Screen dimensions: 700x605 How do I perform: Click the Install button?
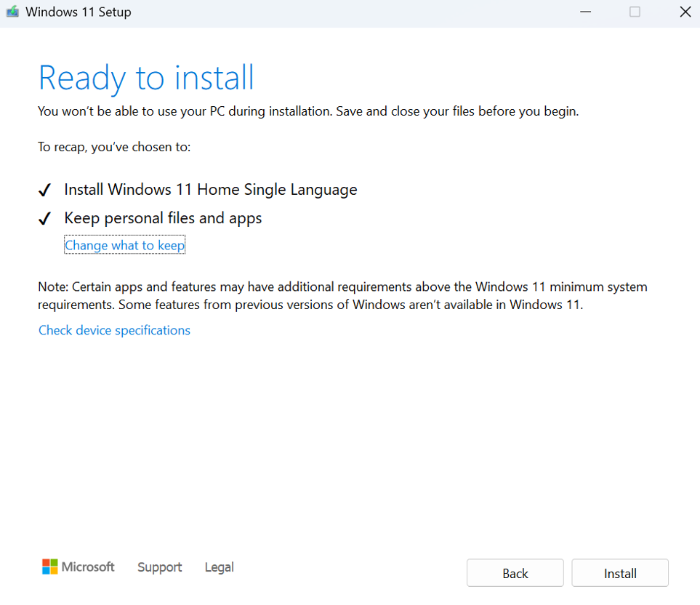[620, 573]
